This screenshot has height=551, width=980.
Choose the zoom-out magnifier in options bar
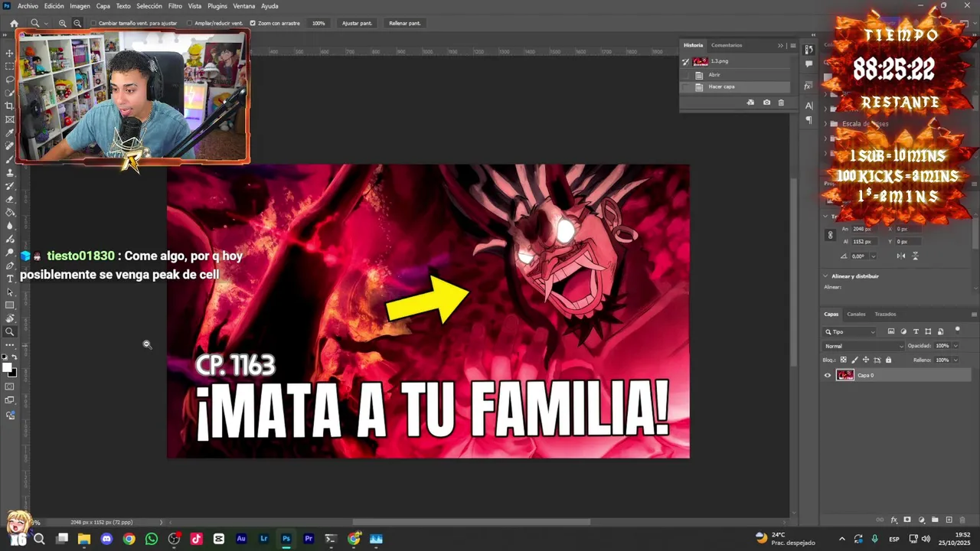pos(77,23)
